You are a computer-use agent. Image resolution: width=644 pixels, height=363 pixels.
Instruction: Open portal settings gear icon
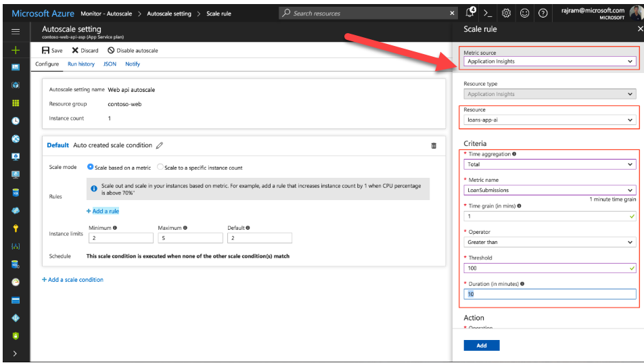(506, 14)
